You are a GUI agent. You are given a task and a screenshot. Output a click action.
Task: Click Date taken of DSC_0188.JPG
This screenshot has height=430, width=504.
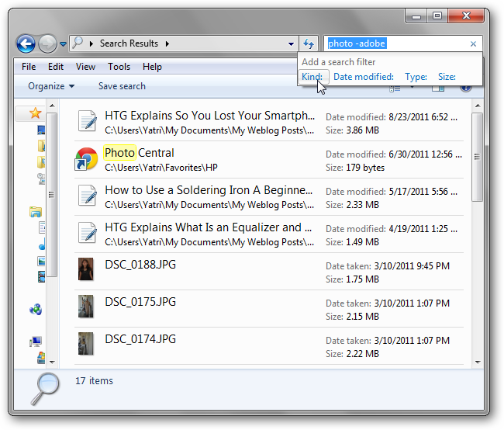[388, 266]
